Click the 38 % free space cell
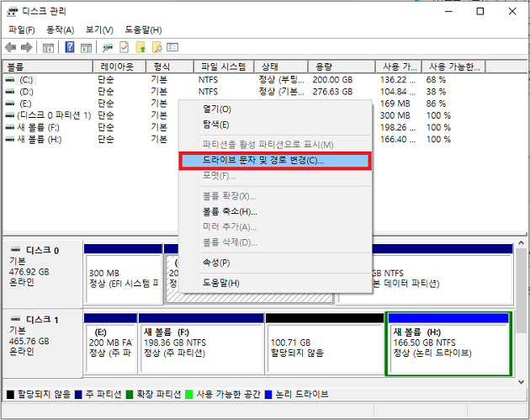Screen dimensions: 530x420 tap(436, 92)
